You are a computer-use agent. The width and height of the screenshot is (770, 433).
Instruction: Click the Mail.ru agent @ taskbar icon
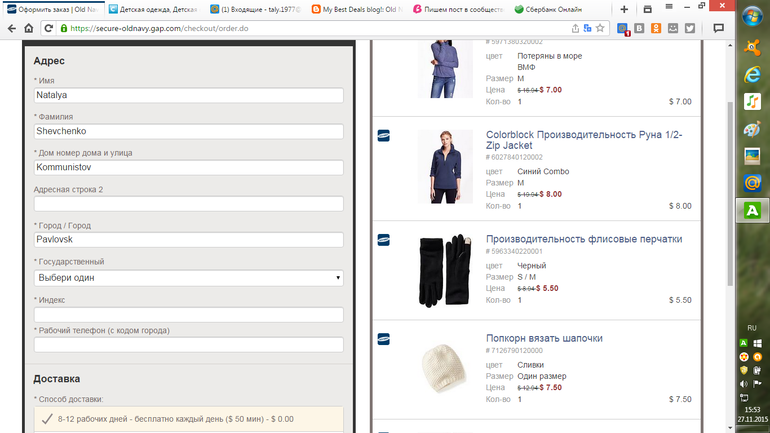751,183
